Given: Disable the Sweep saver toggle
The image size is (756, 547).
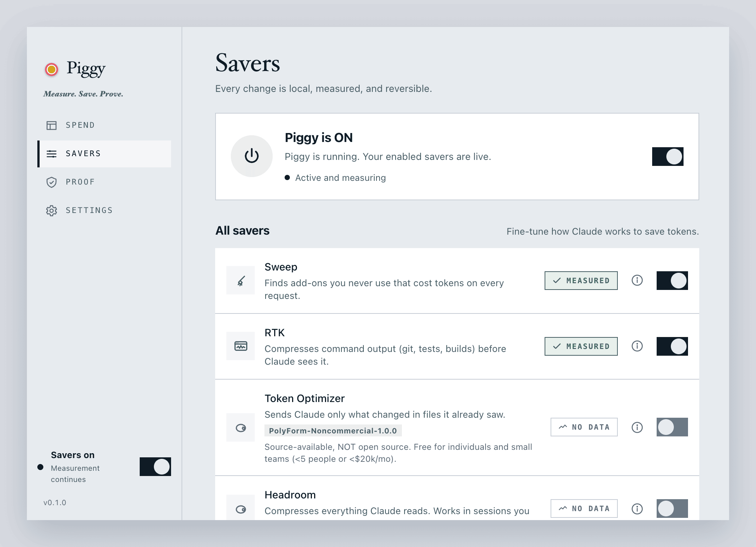Looking at the screenshot, I should click(672, 281).
